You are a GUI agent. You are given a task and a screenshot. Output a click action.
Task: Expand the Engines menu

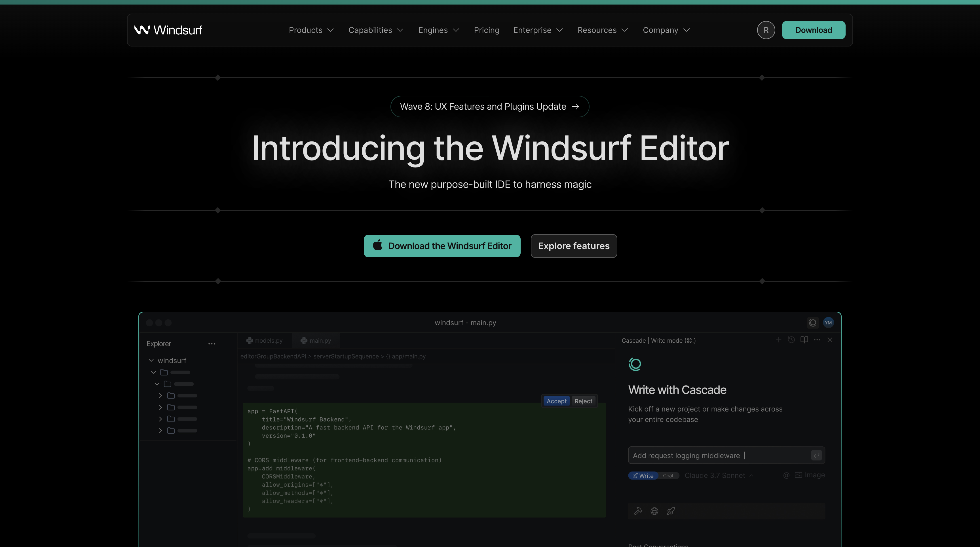(439, 30)
